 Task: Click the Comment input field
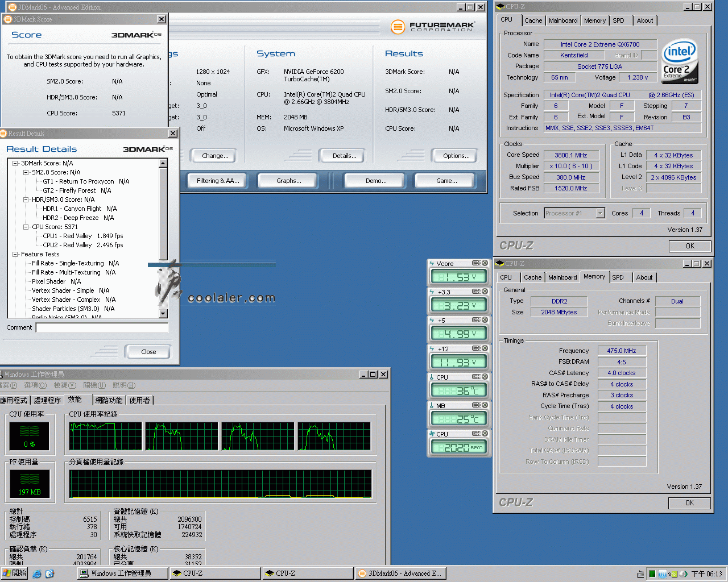point(102,327)
